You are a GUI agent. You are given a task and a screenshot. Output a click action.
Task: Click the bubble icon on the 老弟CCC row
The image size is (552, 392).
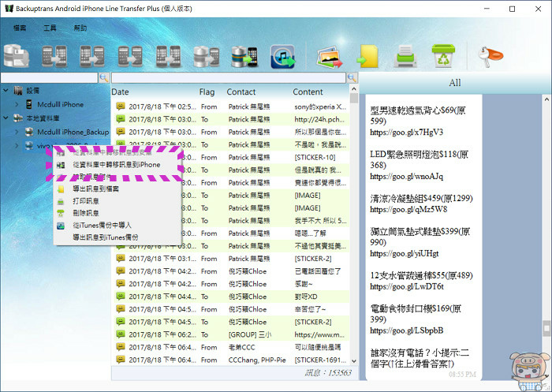(121, 347)
